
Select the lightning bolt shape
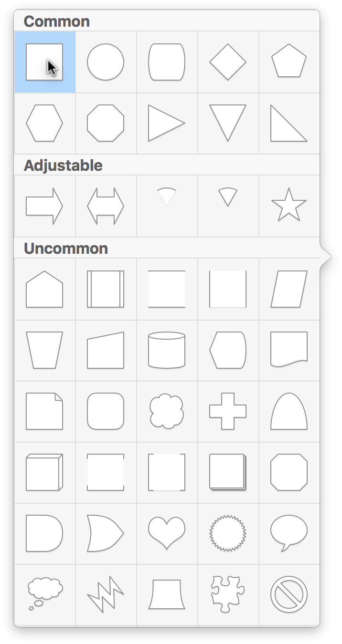[x=106, y=593]
